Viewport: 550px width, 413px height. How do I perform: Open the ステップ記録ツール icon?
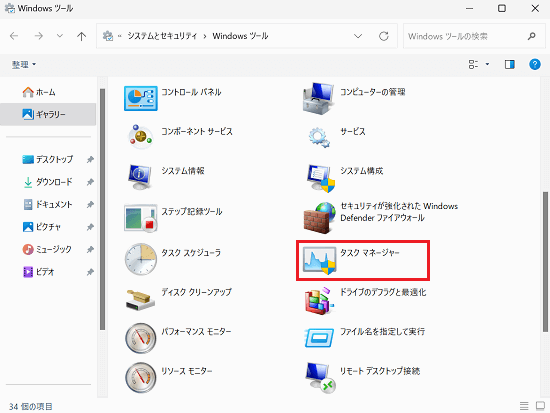click(141, 218)
